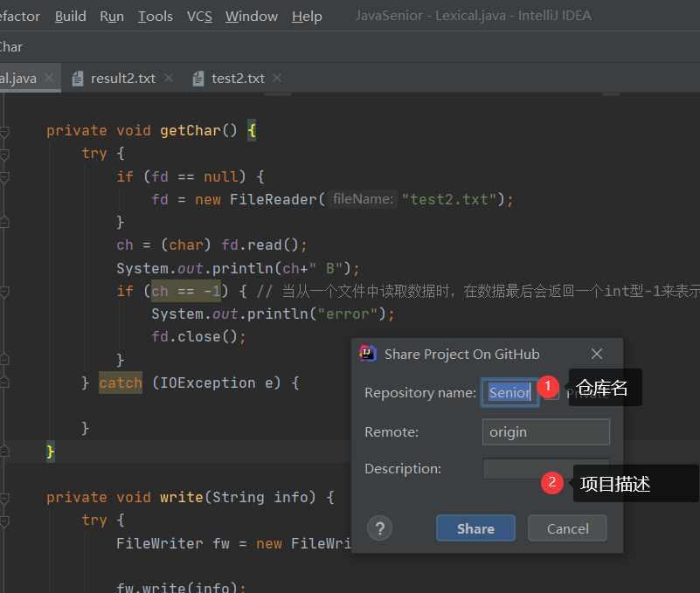This screenshot has width=700, height=593.
Task: Click the write method name
Action: pyautogui.click(x=182, y=497)
